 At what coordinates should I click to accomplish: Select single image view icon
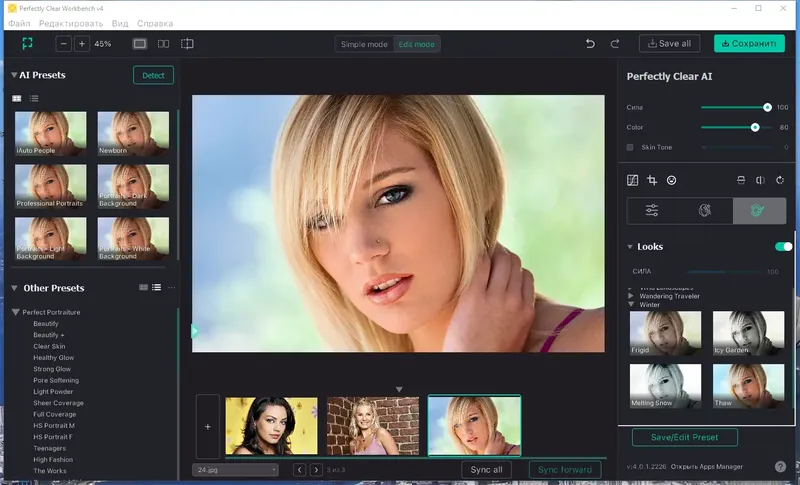click(x=139, y=44)
